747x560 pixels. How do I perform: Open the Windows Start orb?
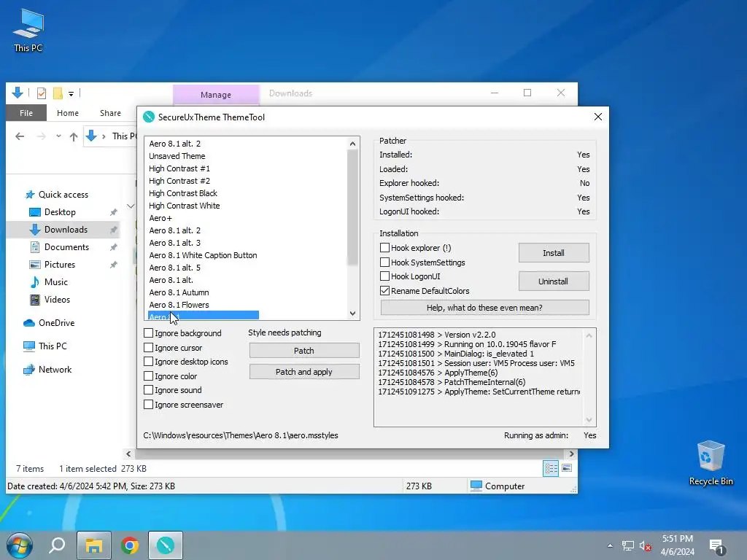tap(19, 545)
